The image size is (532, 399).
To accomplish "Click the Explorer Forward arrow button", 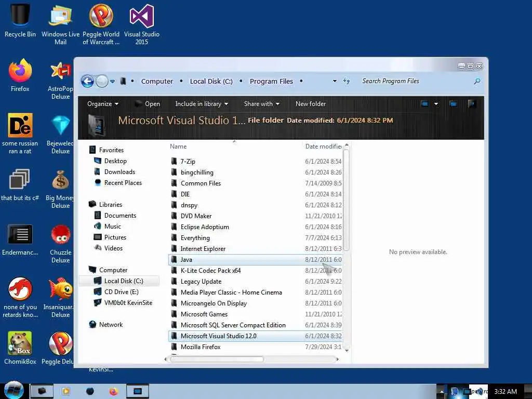I will pyautogui.click(x=102, y=82).
